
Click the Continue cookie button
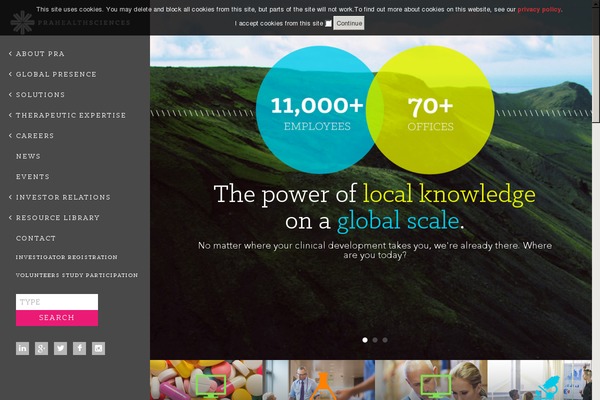pyautogui.click(x=349, y=23)
